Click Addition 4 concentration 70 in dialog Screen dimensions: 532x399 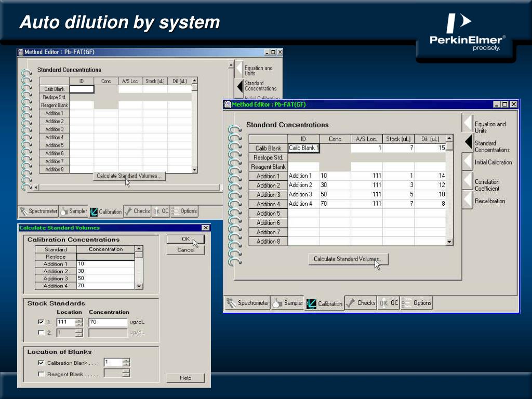pyautogui.click(x=105, y=286)
